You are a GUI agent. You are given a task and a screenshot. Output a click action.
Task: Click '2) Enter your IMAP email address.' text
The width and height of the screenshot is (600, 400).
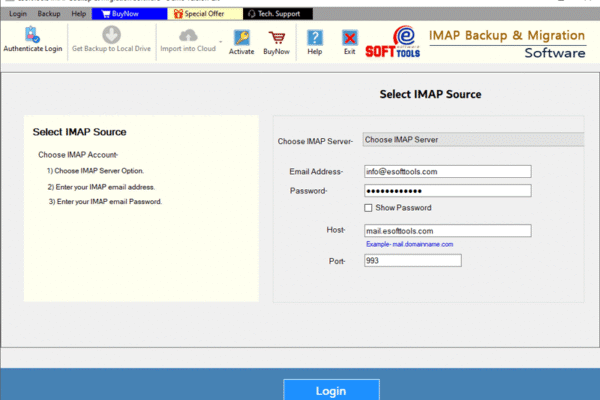point(101,187)
